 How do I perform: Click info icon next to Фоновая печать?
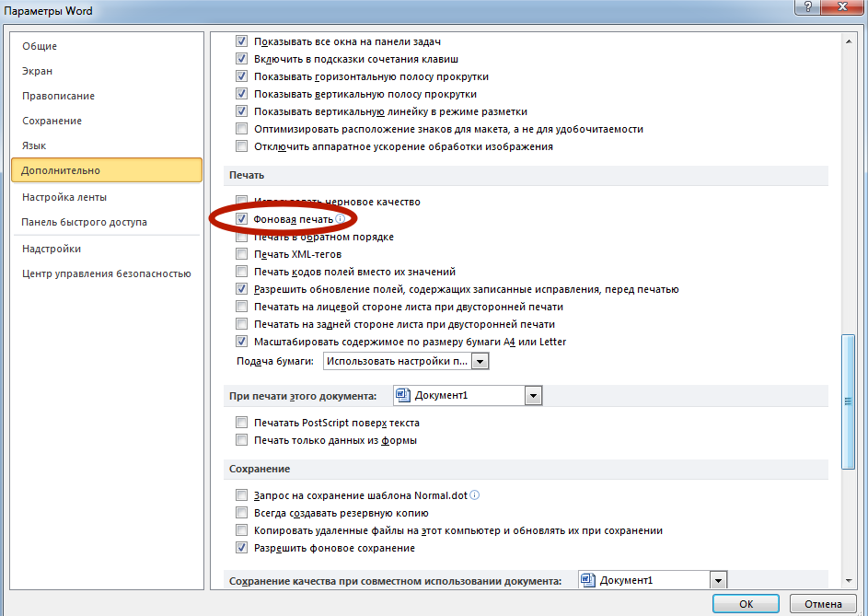pos(340,219)
